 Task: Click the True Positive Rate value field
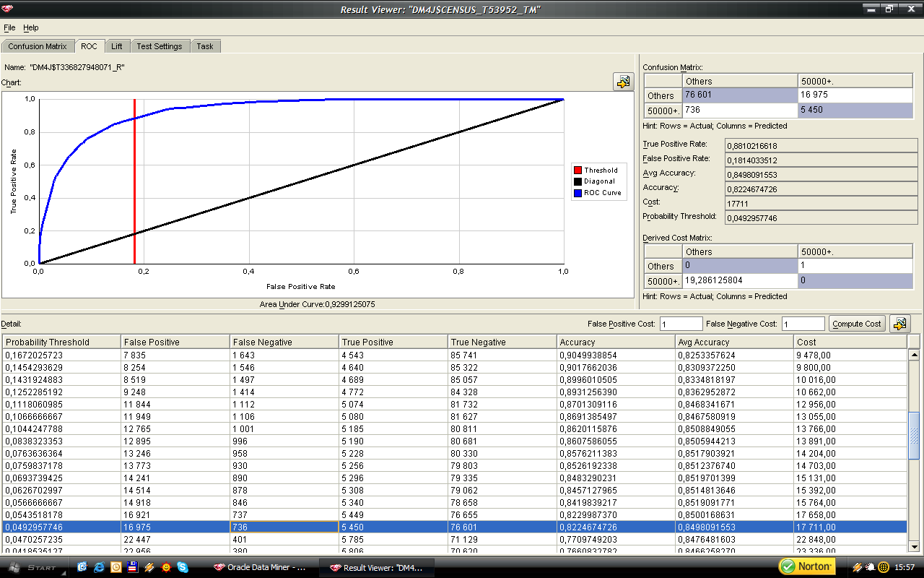[x=821, y=145]
